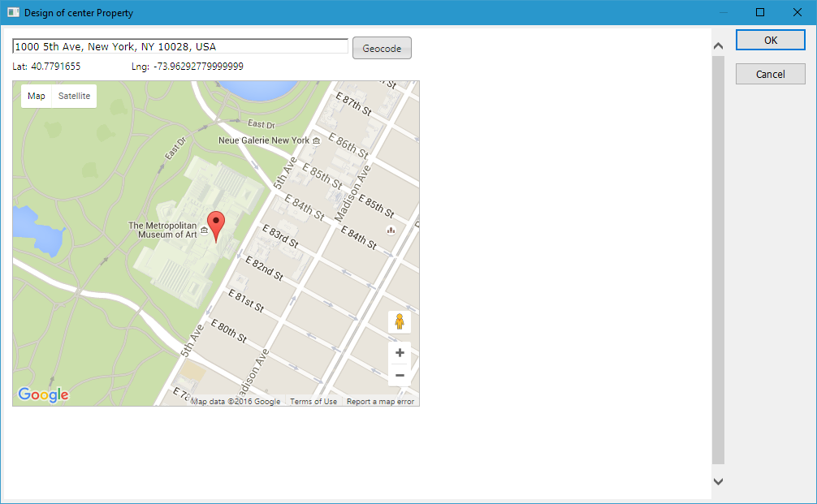The width and height of the screenshot is (817, 504).
Task: Click the red map location pin
Action: pos(216,226)
